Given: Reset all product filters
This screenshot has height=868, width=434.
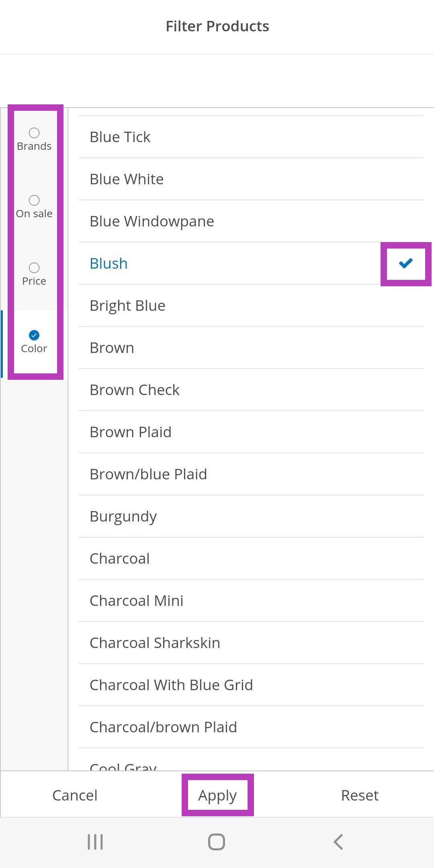Looking at the screenshot, I should pos(360,795).
